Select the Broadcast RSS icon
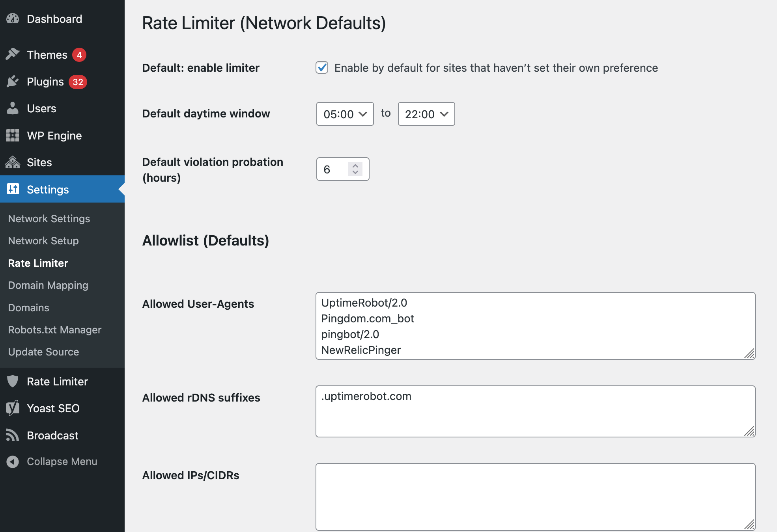777x532 pixels. coord(13,435)
